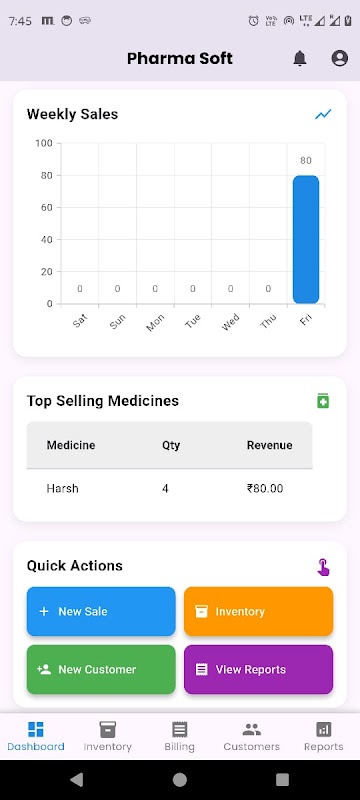This screenshot has height=800, width=360.
Task: Tap the green medicine bottle icon
Action: click(323, 401)
